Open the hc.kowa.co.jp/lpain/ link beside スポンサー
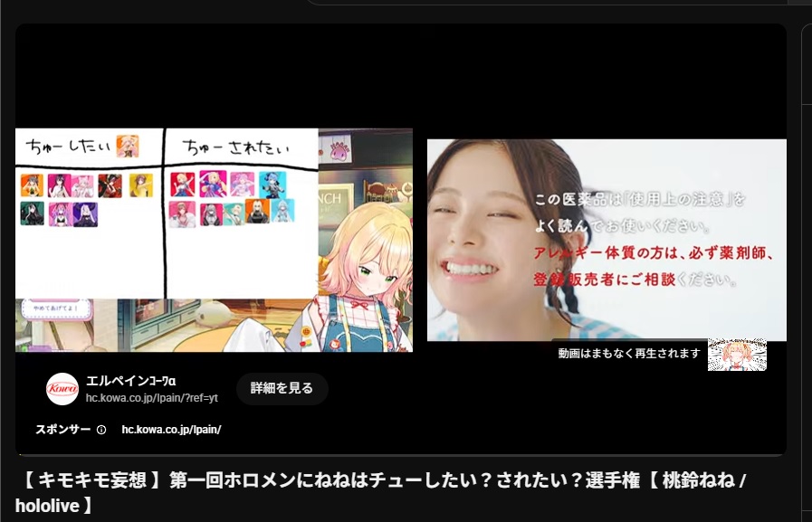This screenshot has height=522, width=812. pyautogui.click(x=171, y=430)
